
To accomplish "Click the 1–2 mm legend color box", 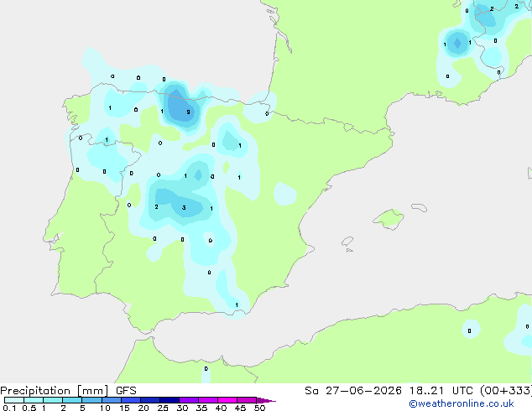I will pos(53,400).
